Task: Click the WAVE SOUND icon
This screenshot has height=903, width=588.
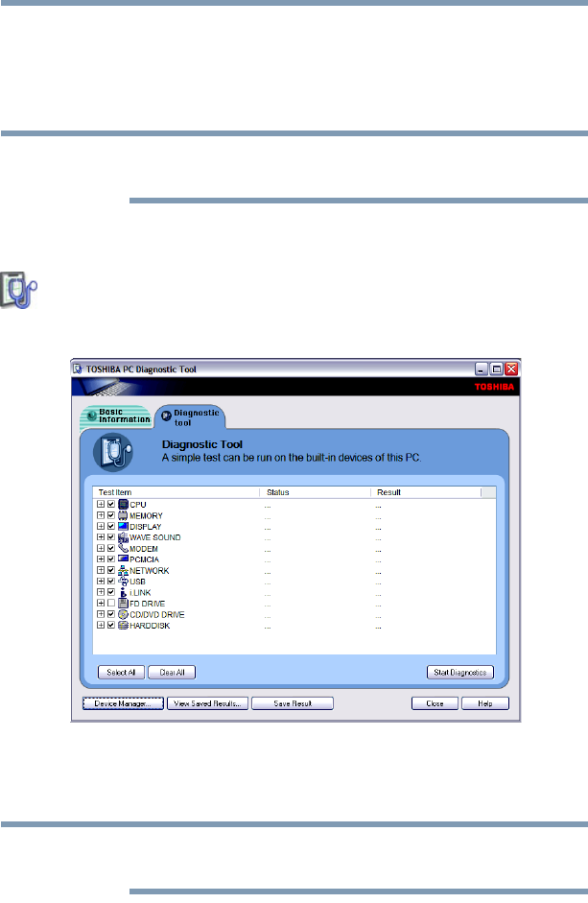Action: [123, 537]
